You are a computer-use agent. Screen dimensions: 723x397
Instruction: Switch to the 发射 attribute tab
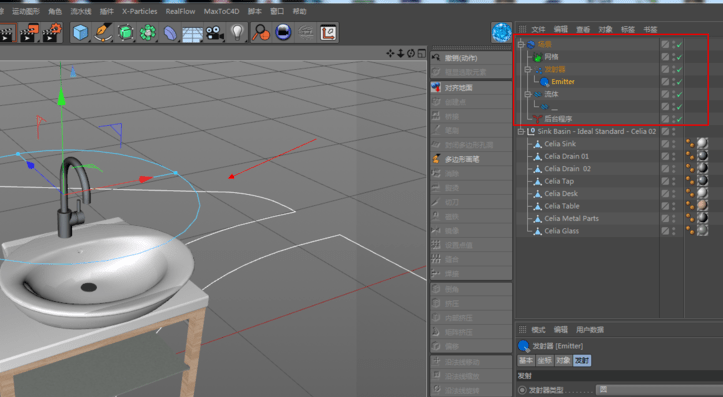pyautogui.click(x=582, y=361)
